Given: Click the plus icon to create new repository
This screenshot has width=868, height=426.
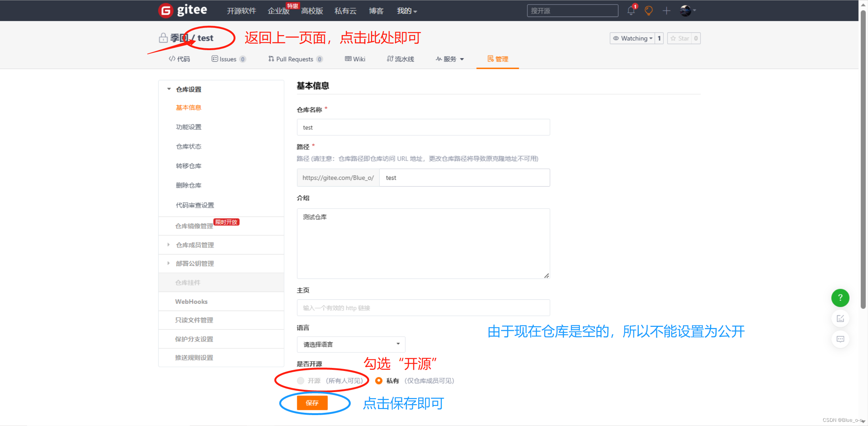Looking at the screenshot, I should click(666, 10).
